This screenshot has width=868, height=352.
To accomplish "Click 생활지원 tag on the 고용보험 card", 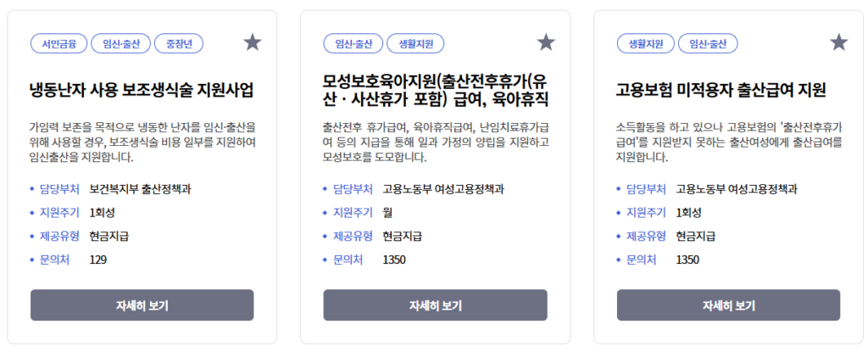I will pos(645,43).
